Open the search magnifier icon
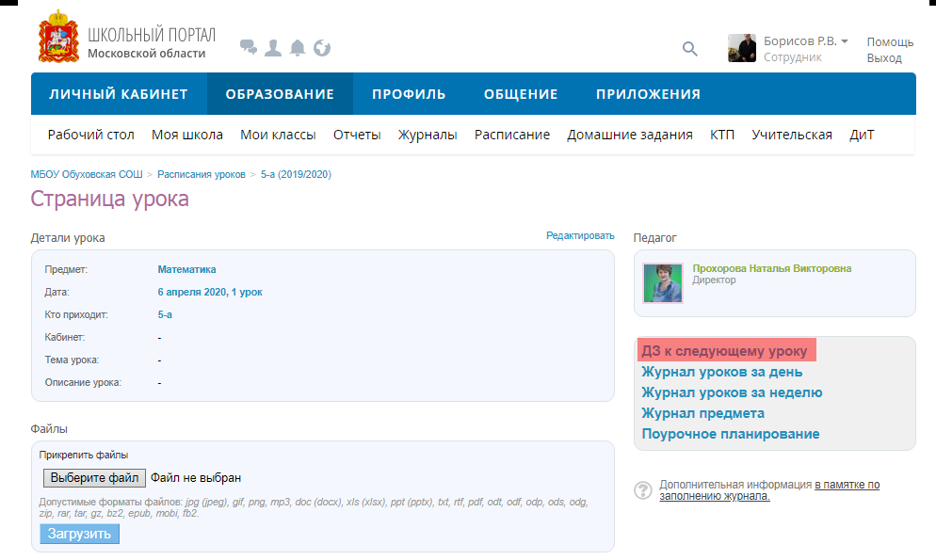The height and width of the screenshot is (560, 936). click(x=689, y=49)
